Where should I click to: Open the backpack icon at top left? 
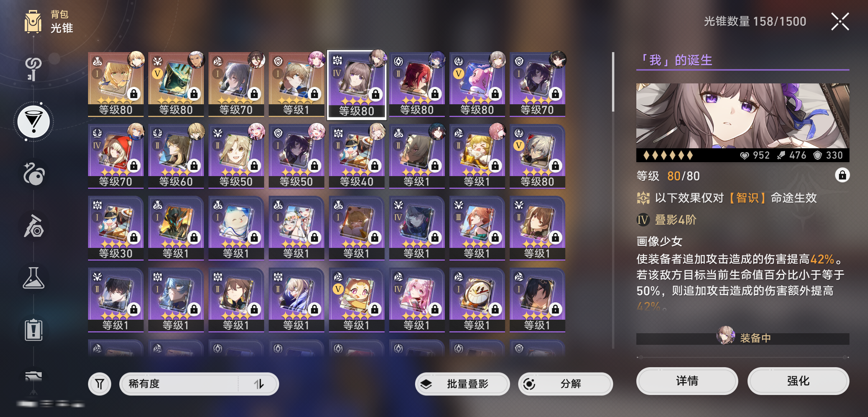[33, 21]
